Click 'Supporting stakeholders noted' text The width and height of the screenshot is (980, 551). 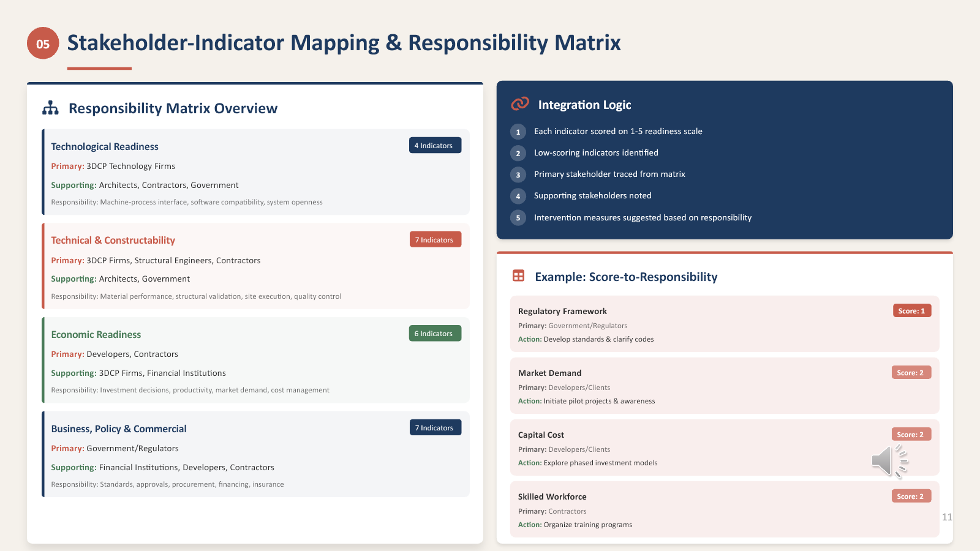tap(592, 195)
